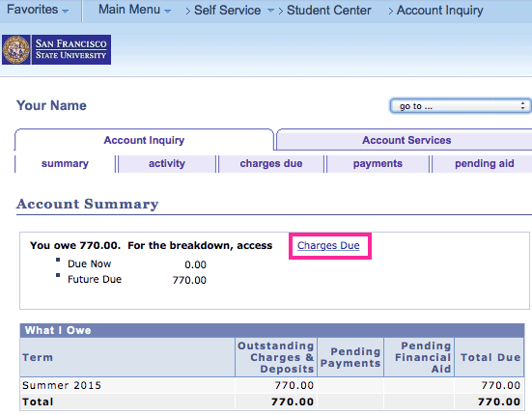Click Account Inquiry breadcrumb link
The image size is (532, 415).
pos(439,11)
